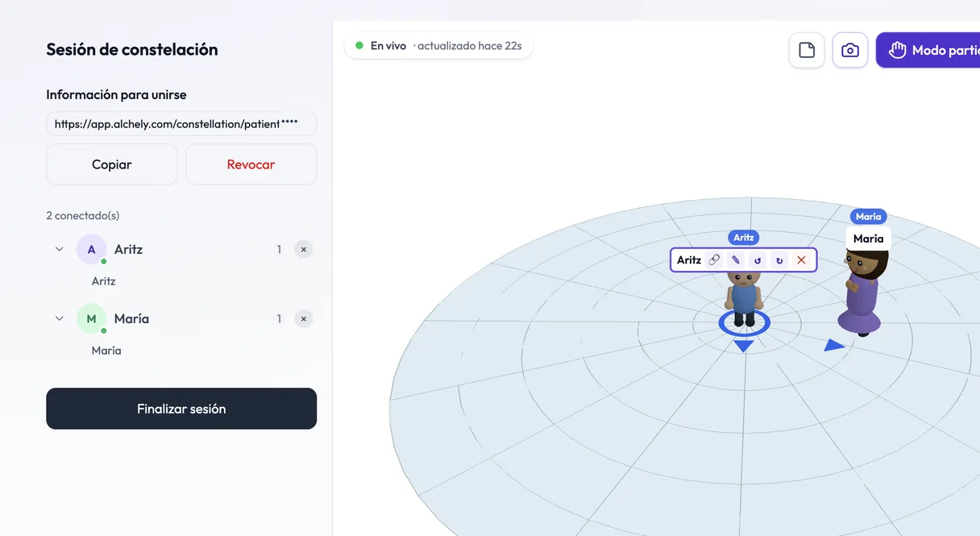Select the Aritz figure entry under participant Aritz
This screenshot has height=536, width=980.
coord(104,281)
